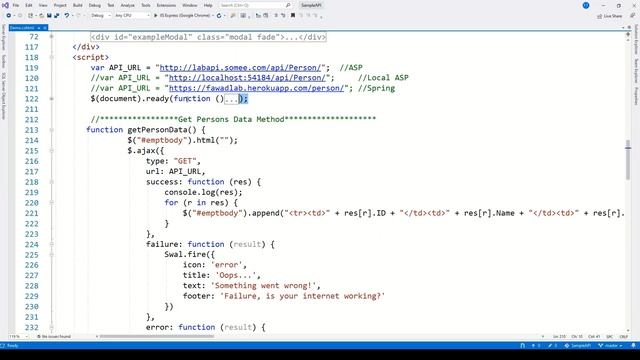Close the Demo.cshtml tab

coord(45,28)
